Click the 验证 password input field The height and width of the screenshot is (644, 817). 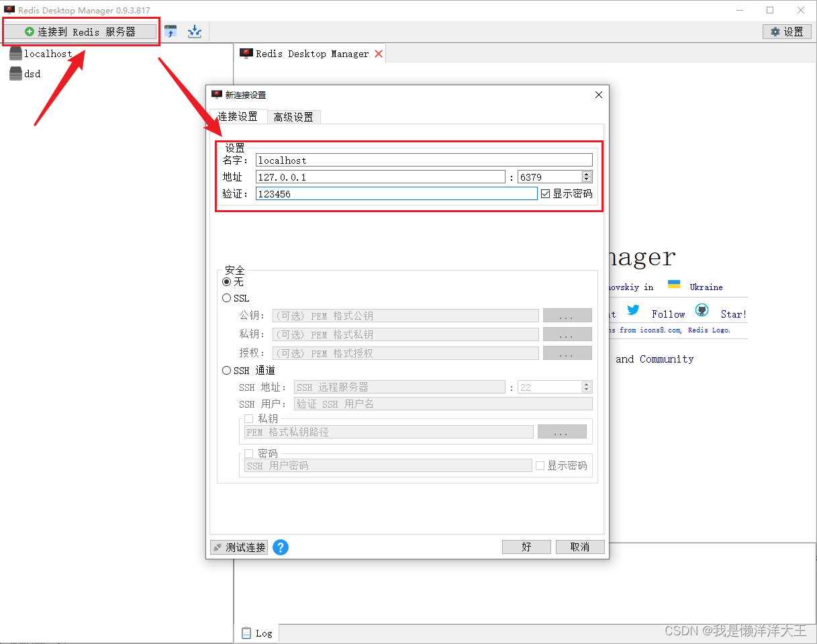pos(395,193)
